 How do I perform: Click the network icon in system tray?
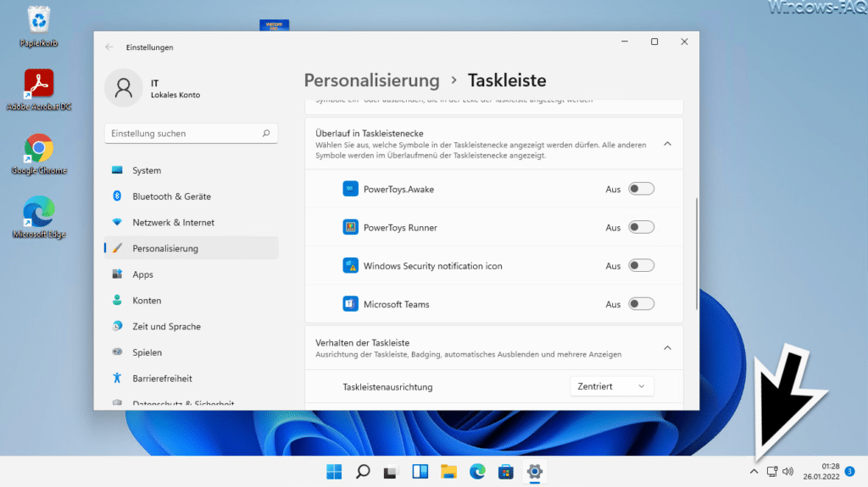click(772, 472)
